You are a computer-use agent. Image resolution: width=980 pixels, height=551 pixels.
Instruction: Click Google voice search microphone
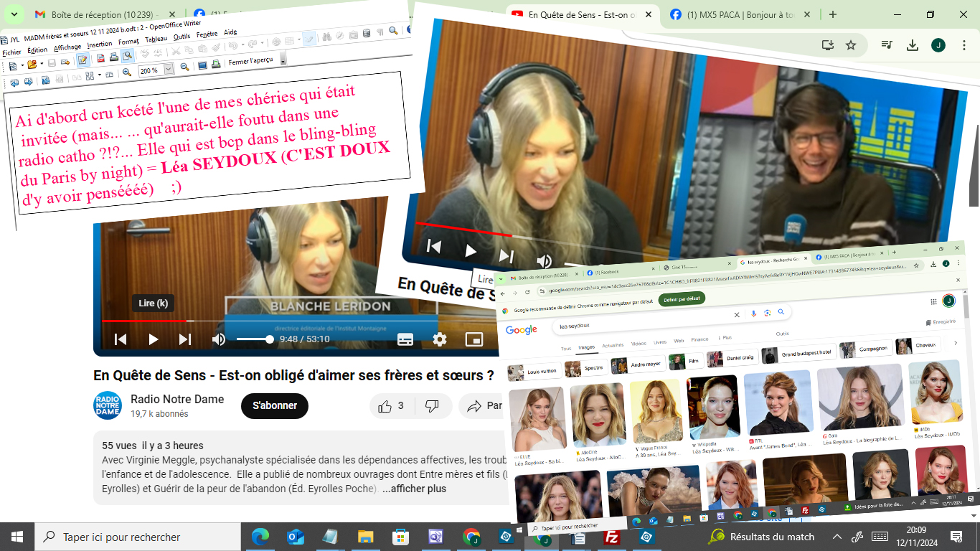click(x=753, y=314)
